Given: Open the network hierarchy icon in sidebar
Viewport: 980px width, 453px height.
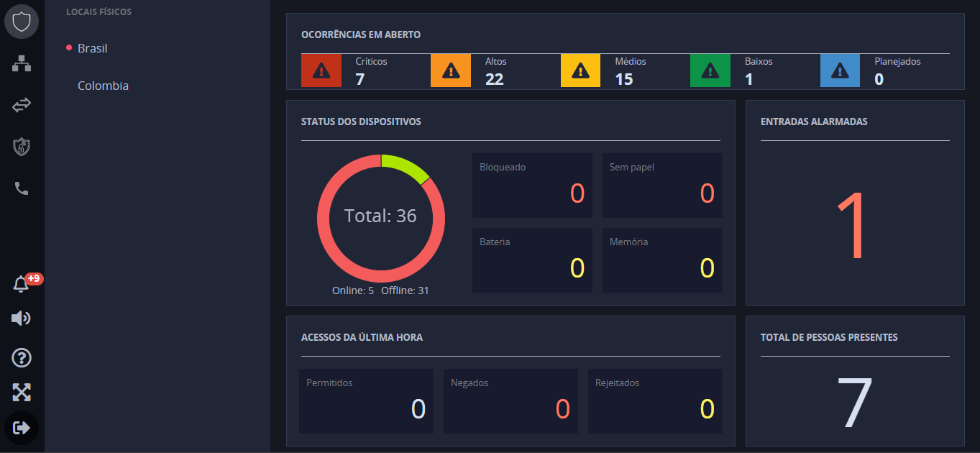Looking at the screenshot, I should point(22,64).
